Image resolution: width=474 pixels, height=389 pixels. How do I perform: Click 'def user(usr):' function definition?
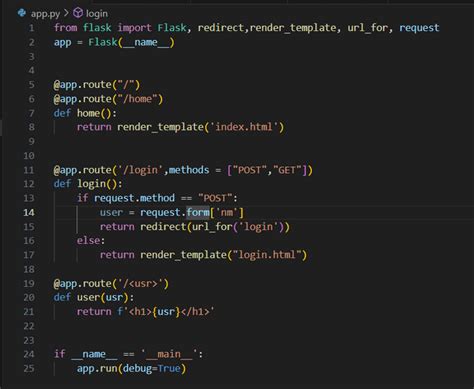(94, 297)
